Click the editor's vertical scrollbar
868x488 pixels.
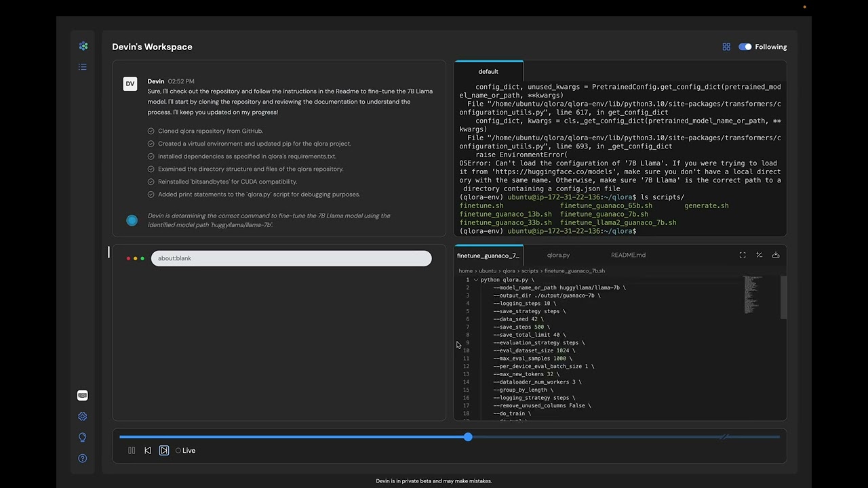tap(784, 297)
